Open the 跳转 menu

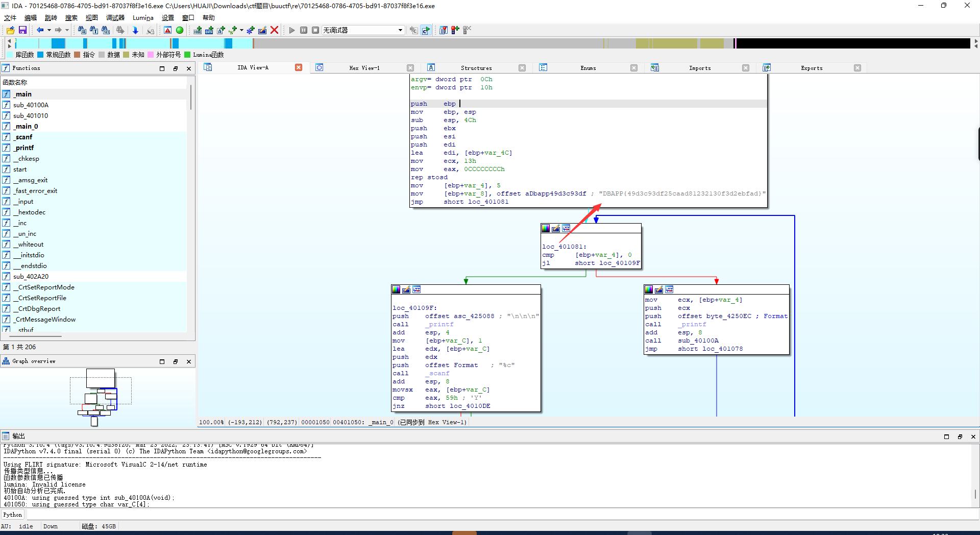pos(51,17)
